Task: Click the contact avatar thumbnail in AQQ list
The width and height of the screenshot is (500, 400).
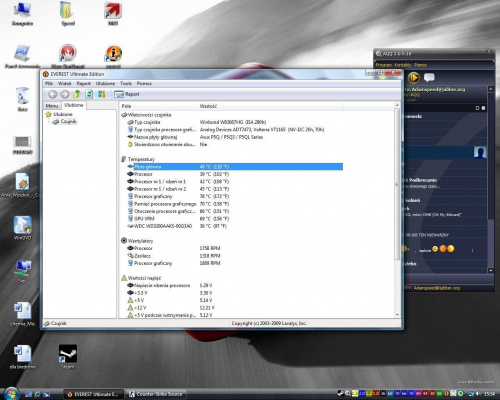Action: coord(480,152)
